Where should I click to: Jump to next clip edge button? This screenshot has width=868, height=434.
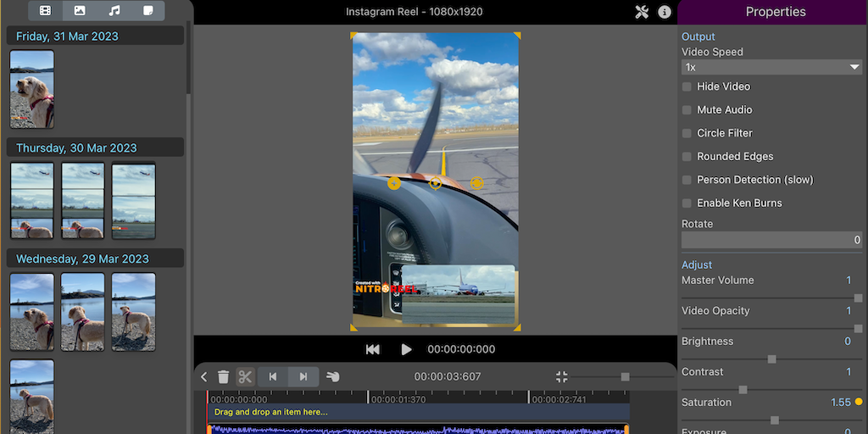[x=303, y=377]
